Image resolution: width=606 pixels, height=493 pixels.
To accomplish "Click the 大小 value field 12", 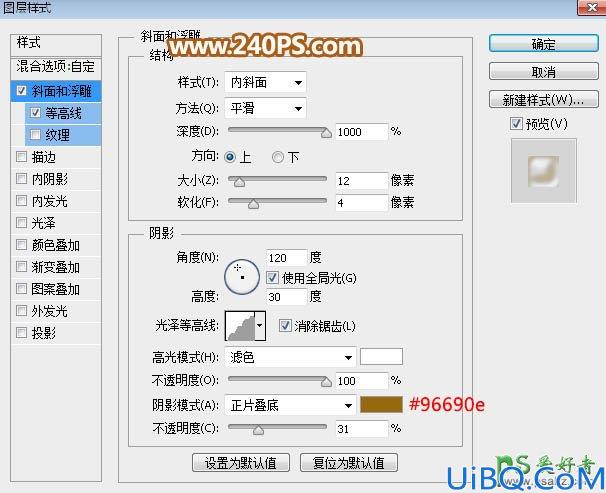I will coord(361,180).
